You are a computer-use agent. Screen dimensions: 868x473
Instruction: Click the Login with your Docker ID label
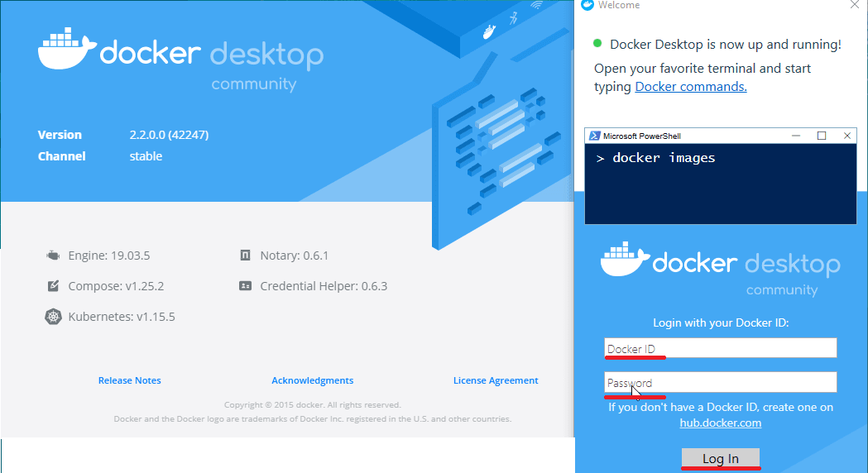[x=721, y=323]
